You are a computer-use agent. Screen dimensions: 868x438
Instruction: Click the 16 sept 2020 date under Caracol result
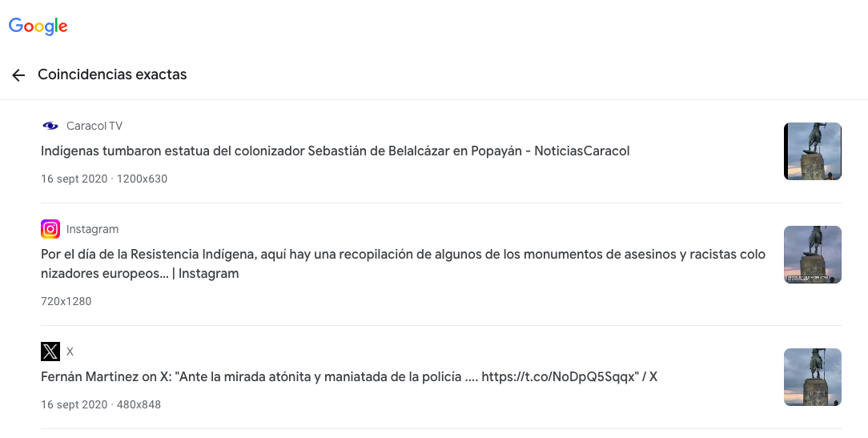coord(74,179)
